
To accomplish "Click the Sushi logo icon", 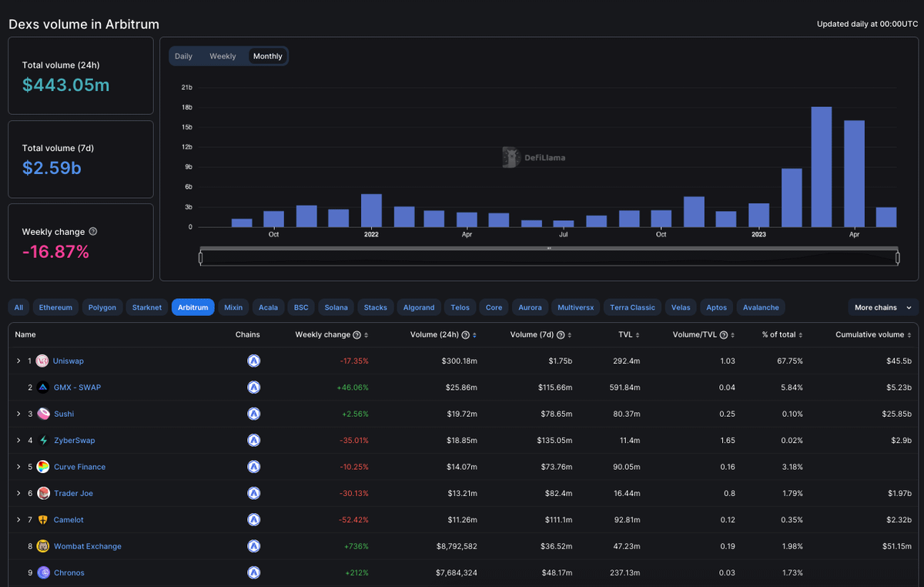I will [x=42, y=414].
